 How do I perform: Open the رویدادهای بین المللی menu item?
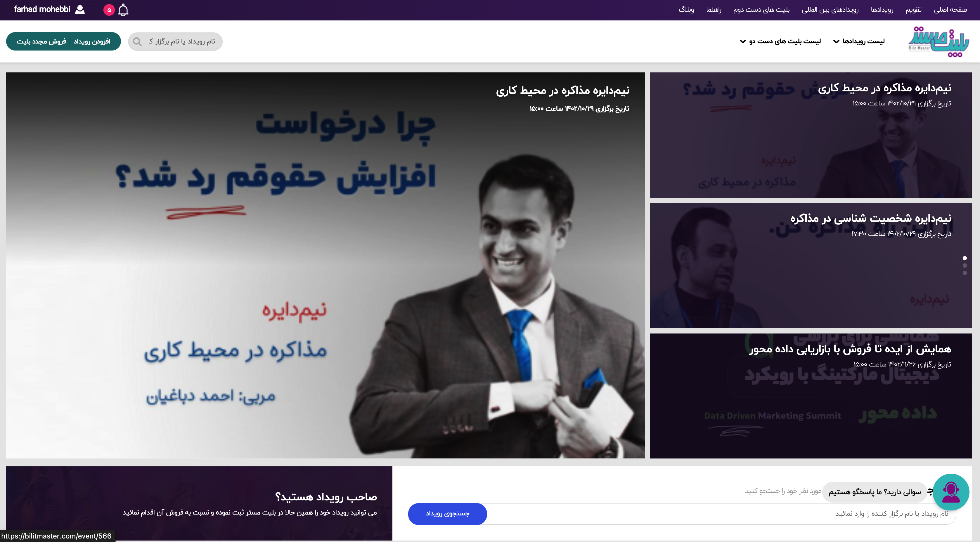[x=830, y=10]
